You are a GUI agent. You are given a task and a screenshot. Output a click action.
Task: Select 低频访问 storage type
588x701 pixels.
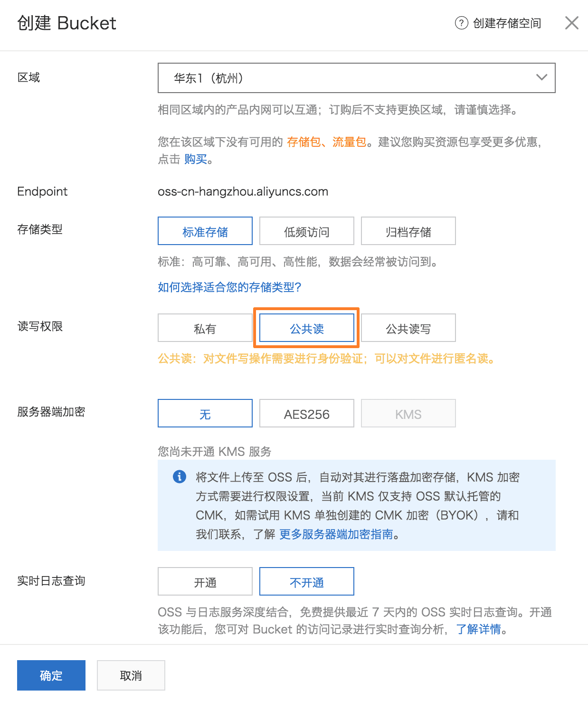click(307, 232)
